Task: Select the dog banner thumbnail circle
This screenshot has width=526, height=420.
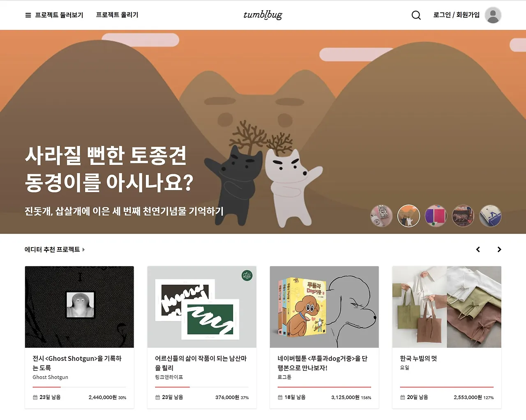Action: click(408, 216)
